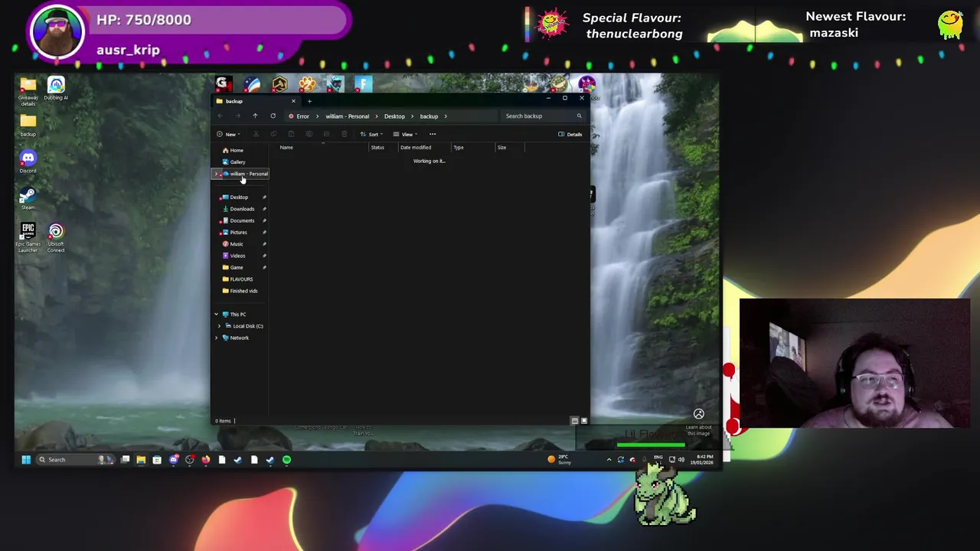This screenshot has width=980, height=551.
Task: Click the back navigation arrow in Explorer
Action: [220, 116]
